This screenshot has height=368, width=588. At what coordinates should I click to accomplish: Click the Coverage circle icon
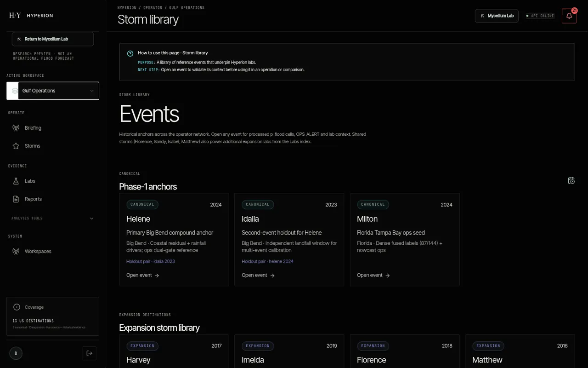point(17,307)
